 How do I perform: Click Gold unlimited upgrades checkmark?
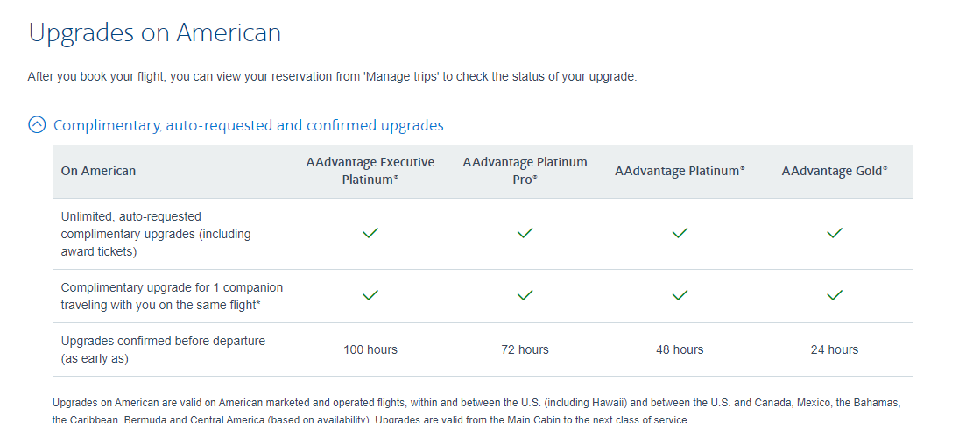coord(835,233)
